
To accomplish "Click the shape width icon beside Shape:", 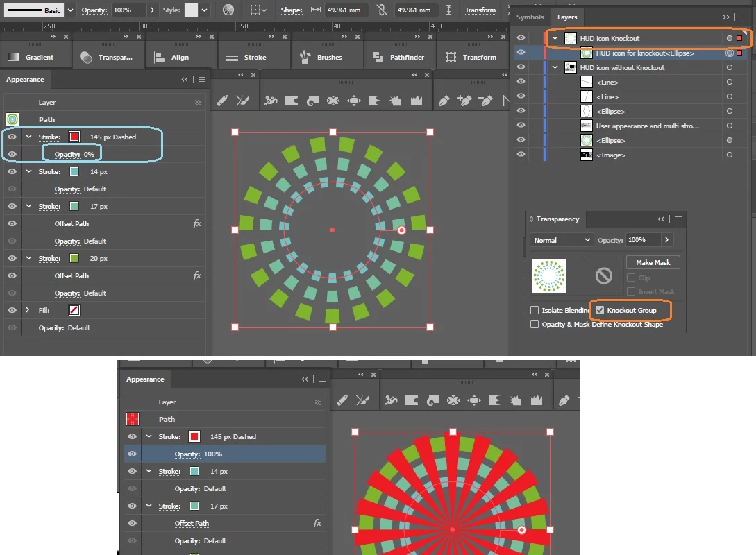I will pos(316,10).
